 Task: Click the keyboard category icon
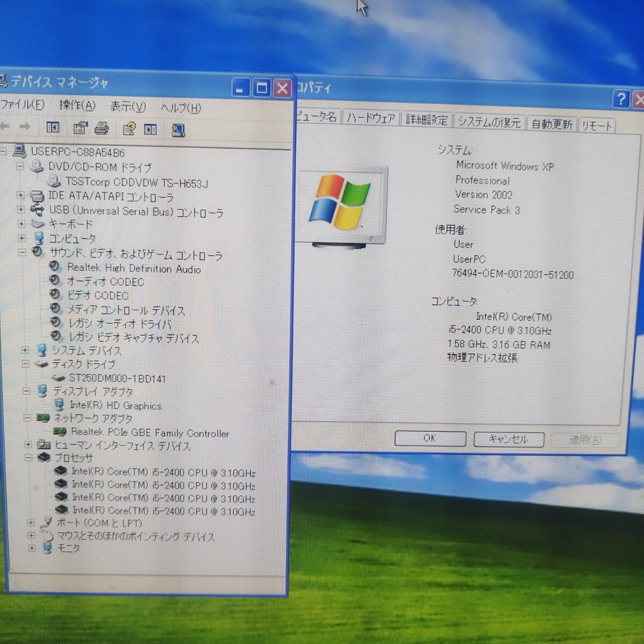click(x=38, y=224)
